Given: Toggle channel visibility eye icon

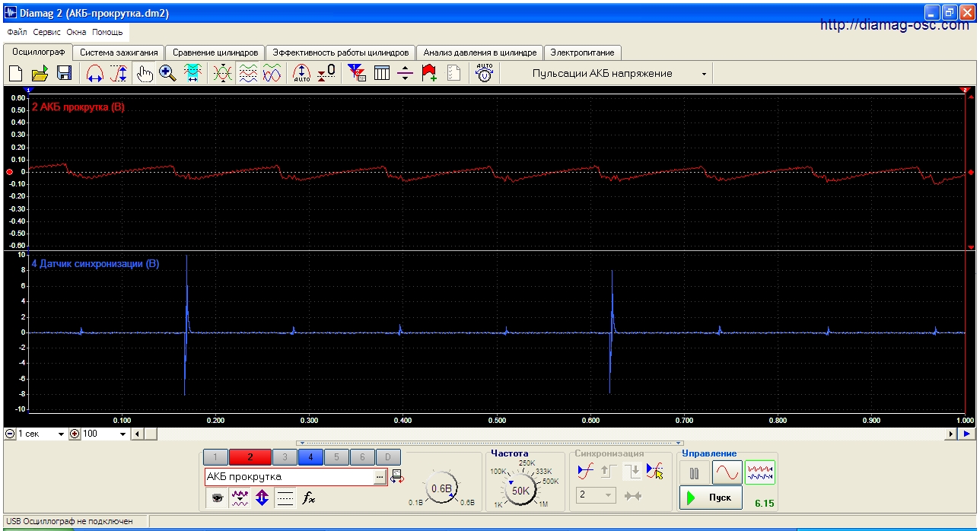Looking at the screenshot, I should (217, 498).
